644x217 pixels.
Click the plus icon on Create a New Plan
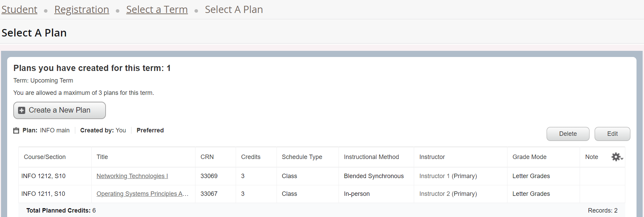pyautogui.click(x=22, y=110)
